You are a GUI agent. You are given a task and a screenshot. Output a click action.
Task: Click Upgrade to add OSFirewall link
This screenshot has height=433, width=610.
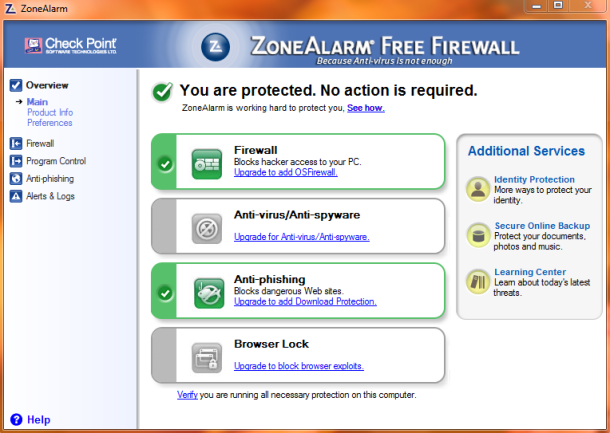click(286, 172)
